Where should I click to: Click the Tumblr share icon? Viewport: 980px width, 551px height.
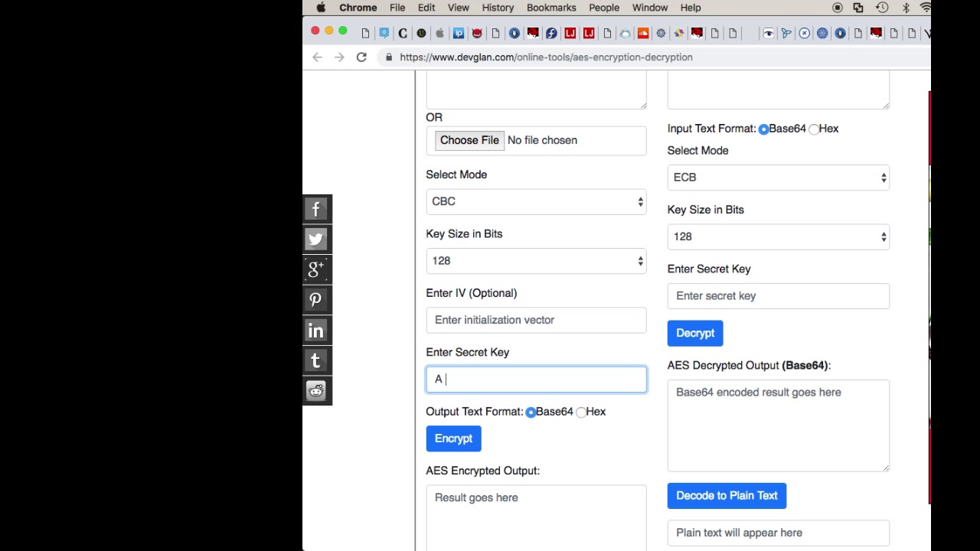(316, 360)
